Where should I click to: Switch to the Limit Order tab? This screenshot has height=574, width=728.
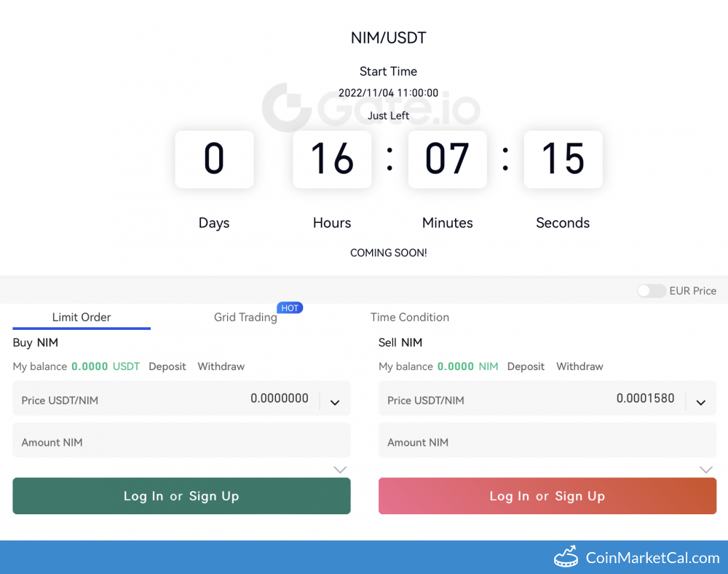[82, 317]
